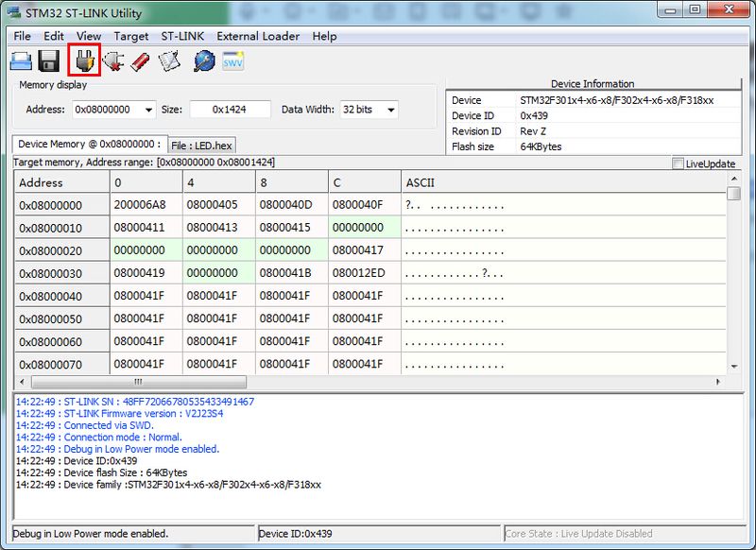Open the SWV viewer icon
The width and height of the screenshot is (756, 550).
[x=232, y=61]
